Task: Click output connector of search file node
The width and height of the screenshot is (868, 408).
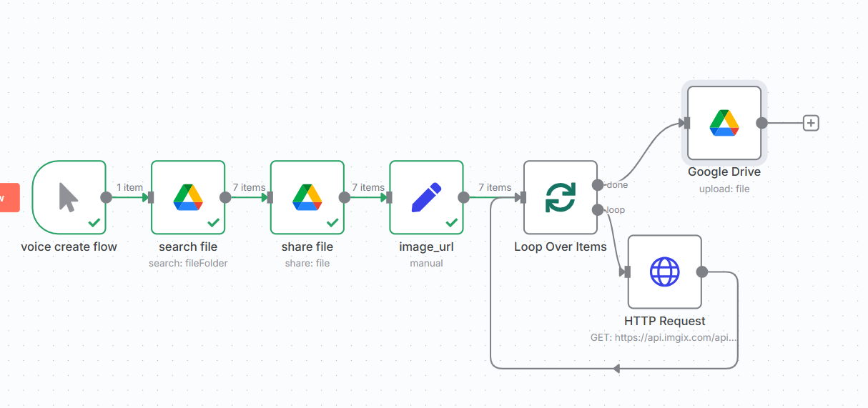Action: point(226,197)
